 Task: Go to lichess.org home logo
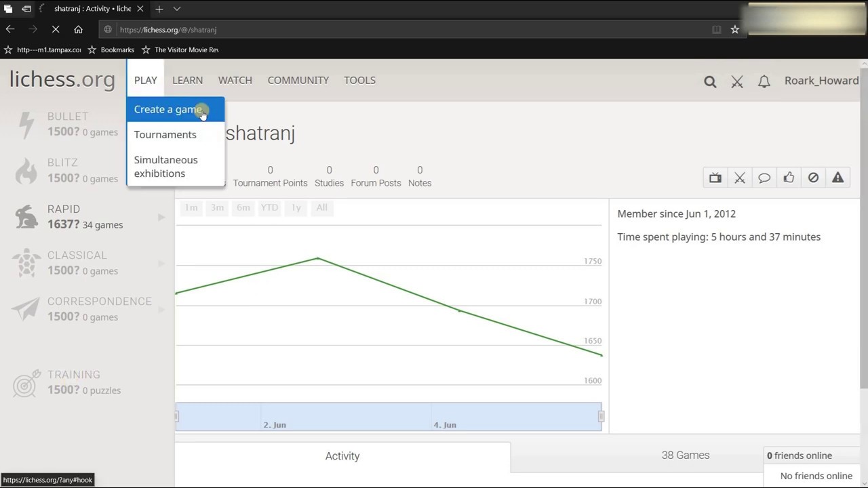pyautogui.click(x=62, y=79)
